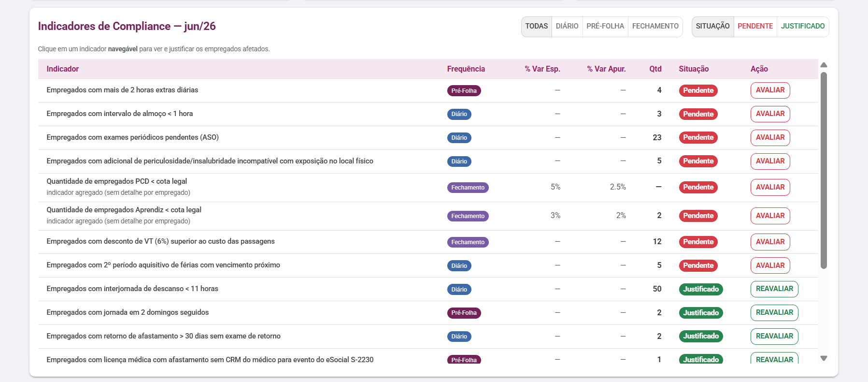
Task: Click the % Var Esp. column header
Action: coord(542,69)
